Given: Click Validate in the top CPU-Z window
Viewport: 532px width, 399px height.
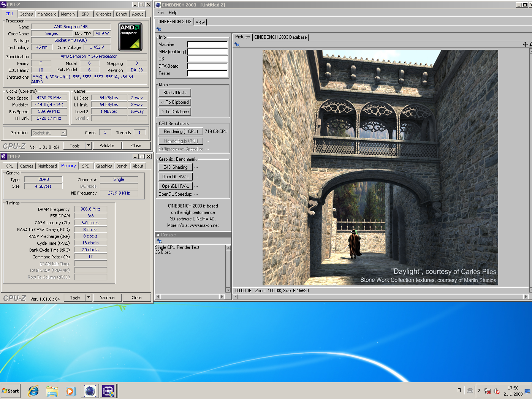Looking at the screenshot, I should coord(107,146).
